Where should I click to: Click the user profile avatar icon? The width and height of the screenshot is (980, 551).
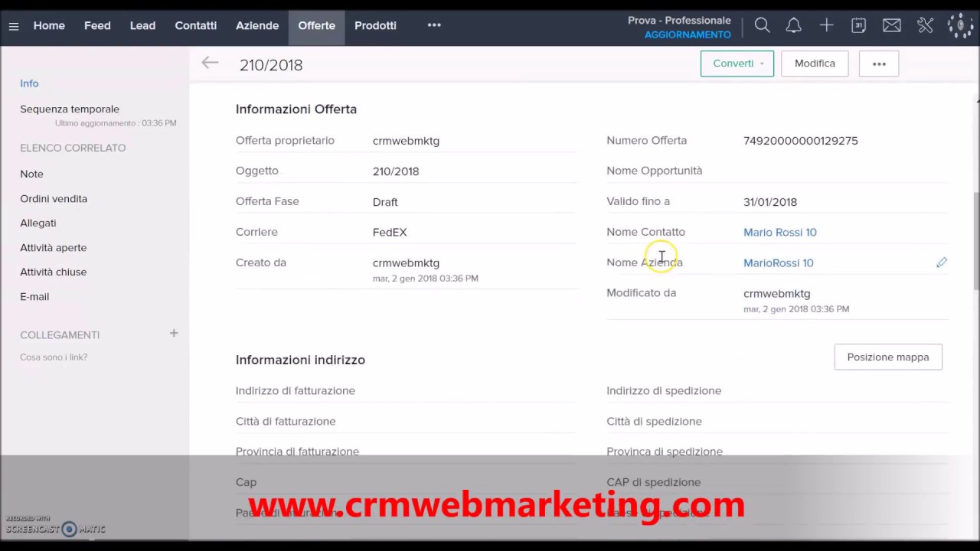[x=960, y=25]
